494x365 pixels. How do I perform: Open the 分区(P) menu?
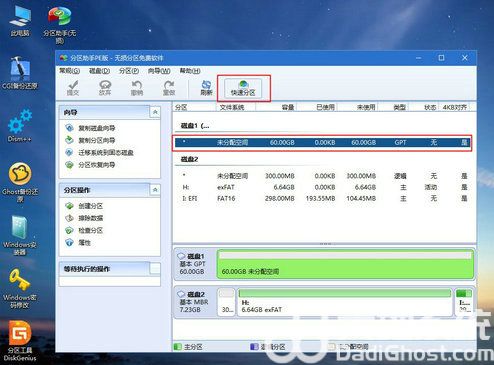click(x=129, y=71)
